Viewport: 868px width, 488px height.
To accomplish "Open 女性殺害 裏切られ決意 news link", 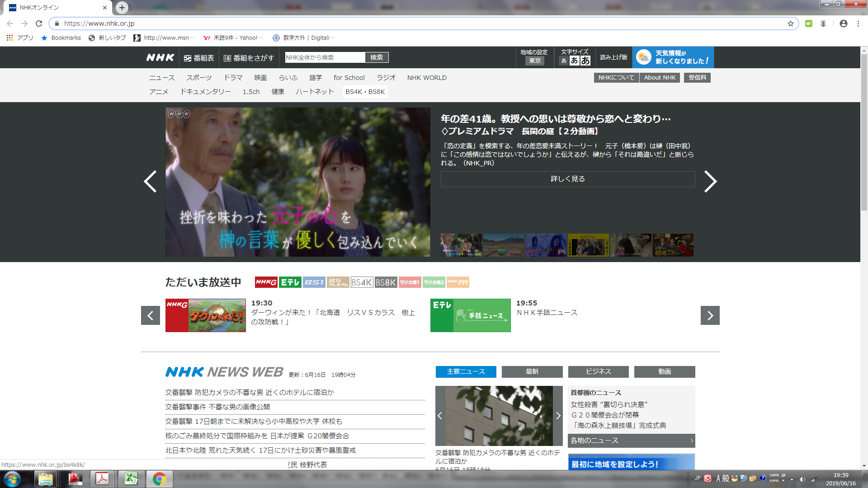I will coord(609,404).
